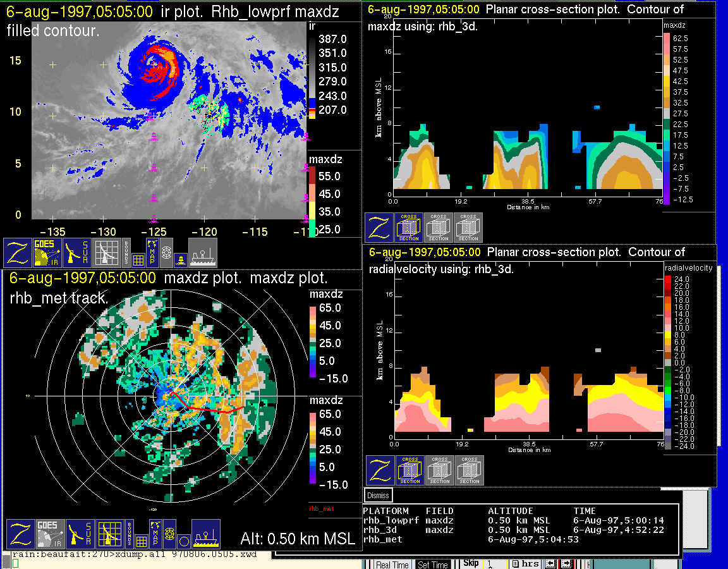728x569 pixels.
Task: Click the maxdz color scale bar in cross-section
Action: (x=666, y=118)
